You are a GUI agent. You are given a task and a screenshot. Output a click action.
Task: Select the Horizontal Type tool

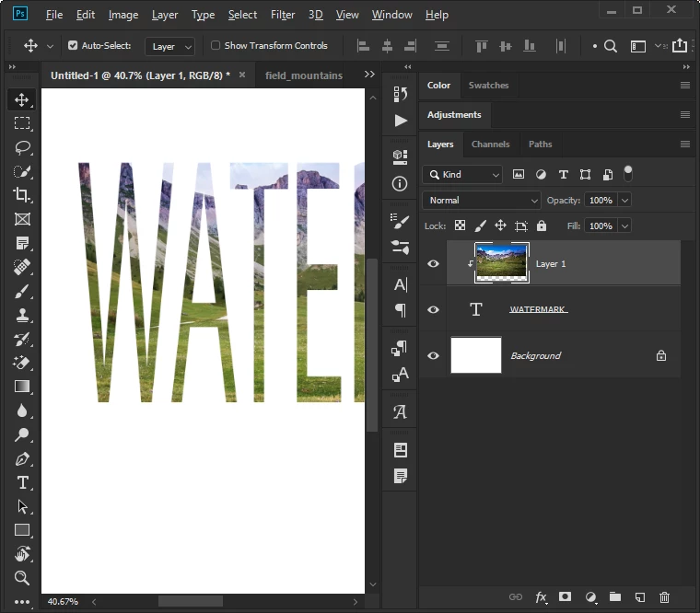[21, 482]
